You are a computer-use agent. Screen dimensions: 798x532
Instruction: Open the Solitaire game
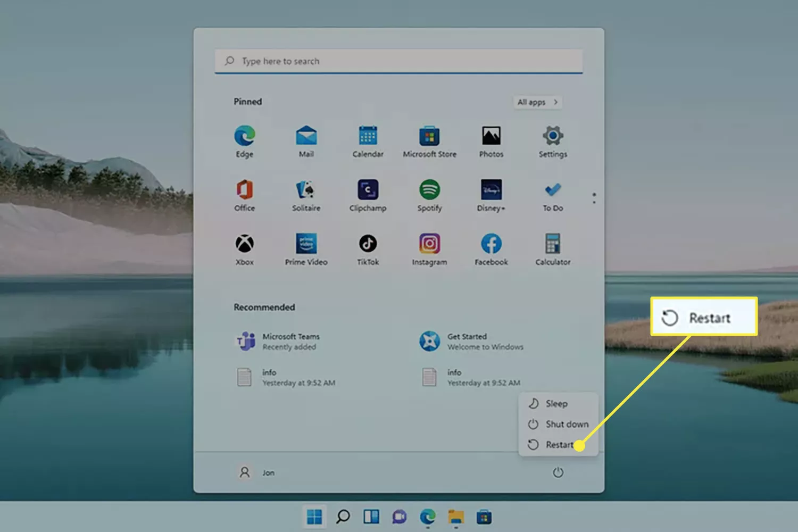click(x=306, y=196)
